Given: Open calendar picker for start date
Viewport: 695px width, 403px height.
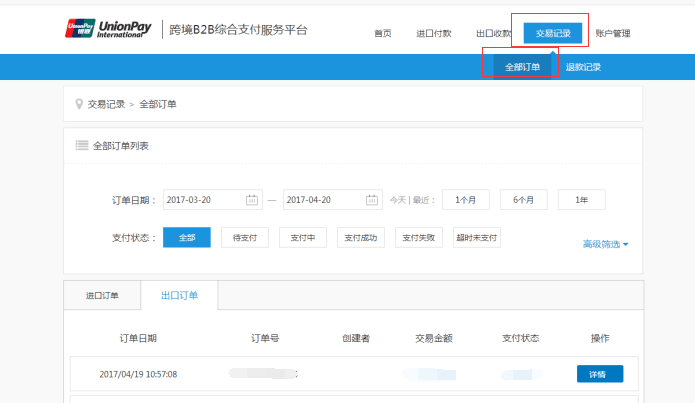Looking at the screenshot, I should [252, 200].
